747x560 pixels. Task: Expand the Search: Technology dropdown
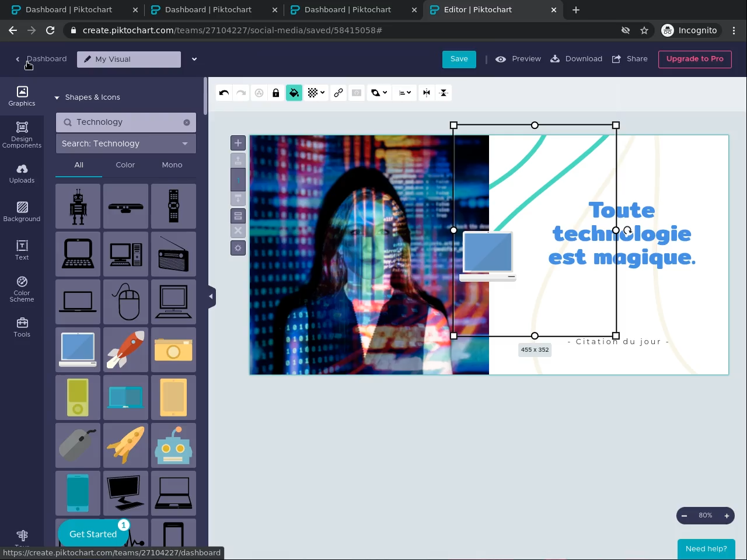pyautogui.click(x=125, y=143)
